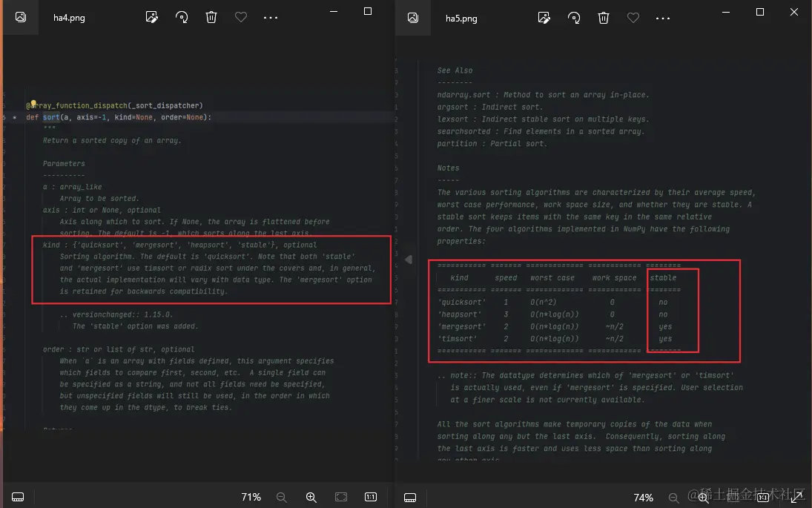The height and width of the screenshot is (508, 812).
Task: Open the see more menu in ha5.png window
Action: (x=663, y=19)
